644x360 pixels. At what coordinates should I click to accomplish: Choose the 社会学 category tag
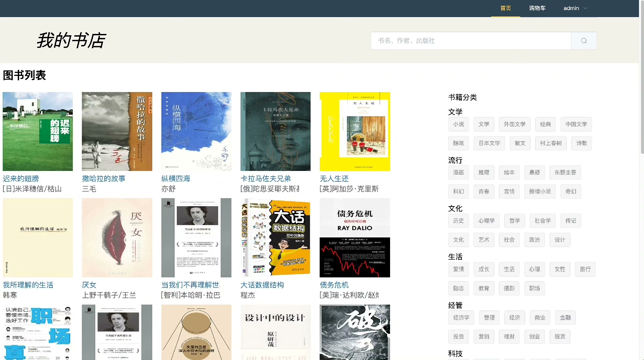(543, 221)
